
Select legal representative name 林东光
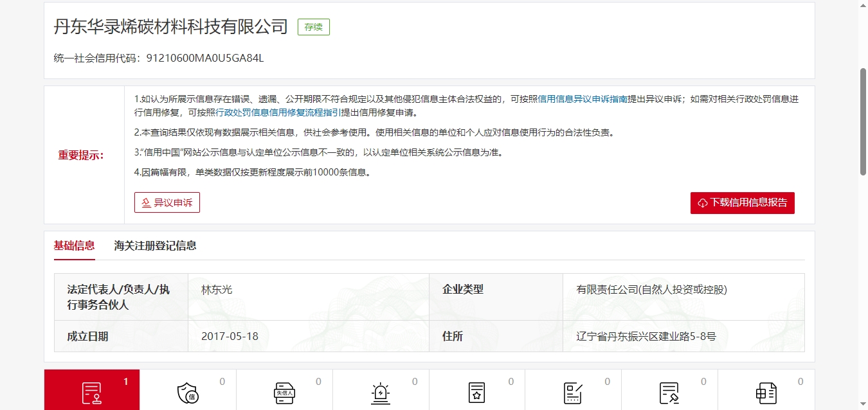coord(217,290)
